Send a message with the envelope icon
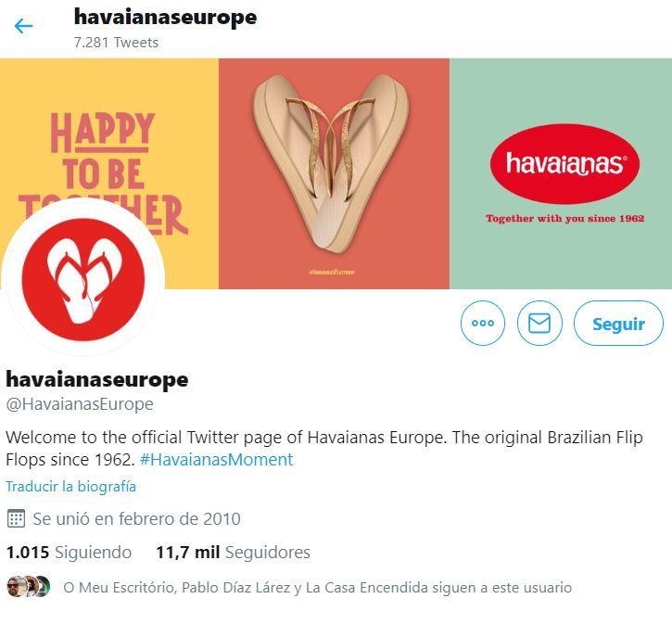Image resolution: width=672 pixels, height=624 pixels. coord(539,323)
